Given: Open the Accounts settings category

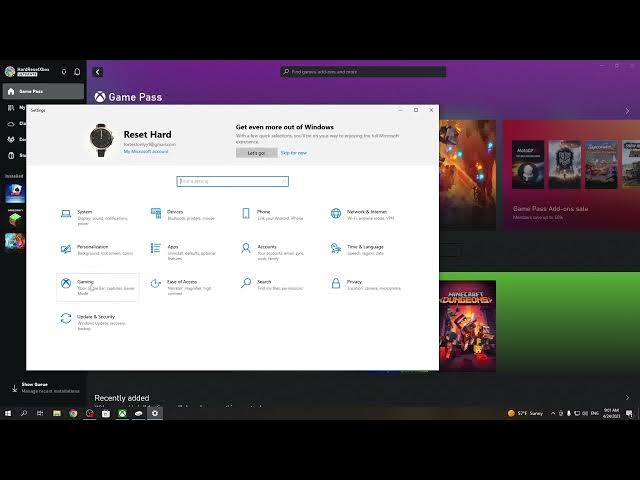Looking at the screenshot, I should coord(277,252).
